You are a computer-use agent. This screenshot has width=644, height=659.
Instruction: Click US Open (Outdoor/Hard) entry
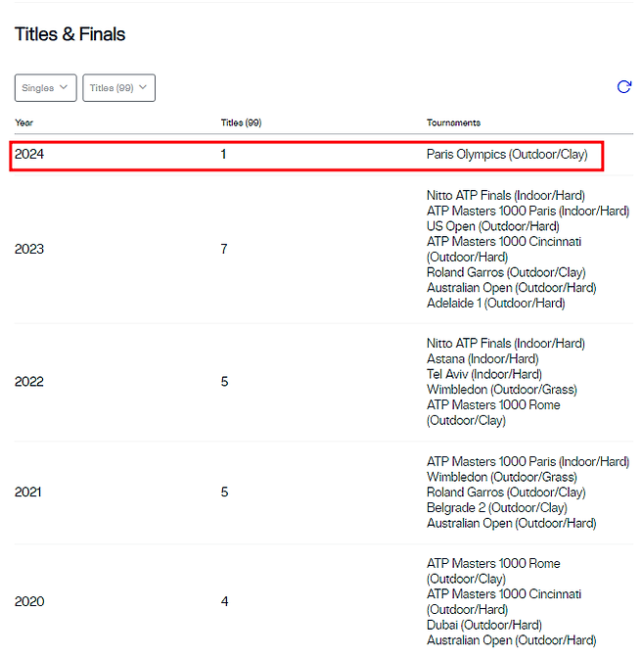[492, 226]
